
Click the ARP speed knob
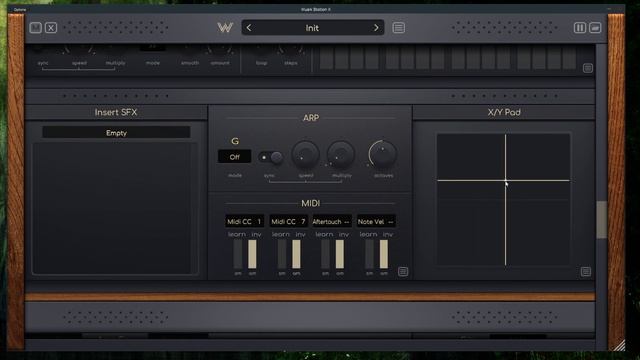[305, 155]
